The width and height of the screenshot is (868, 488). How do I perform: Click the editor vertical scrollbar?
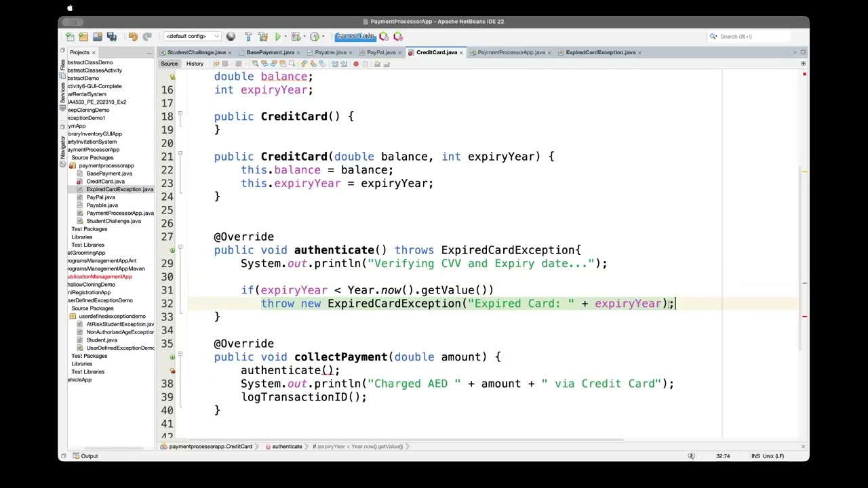[x=800, y=258]
